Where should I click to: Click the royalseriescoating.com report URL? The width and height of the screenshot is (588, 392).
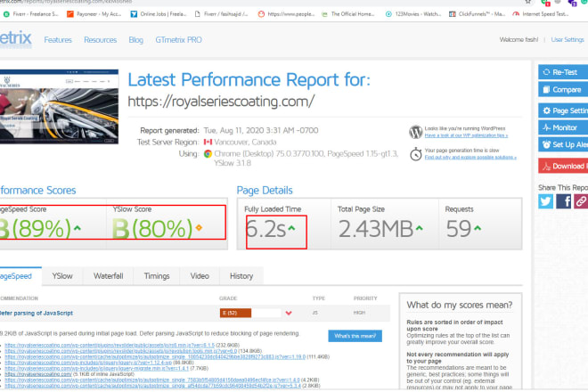(221, 102)
